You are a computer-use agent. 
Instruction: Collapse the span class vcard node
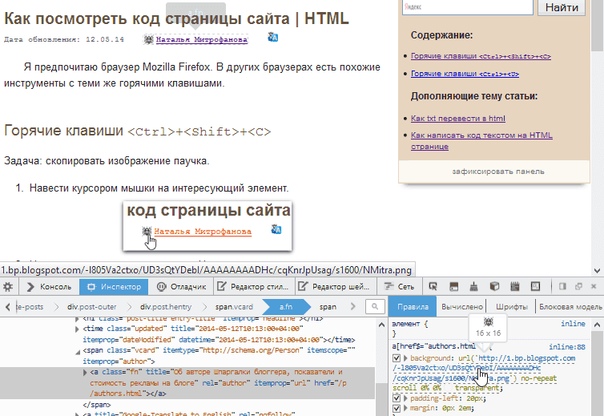tap(77, 351)
